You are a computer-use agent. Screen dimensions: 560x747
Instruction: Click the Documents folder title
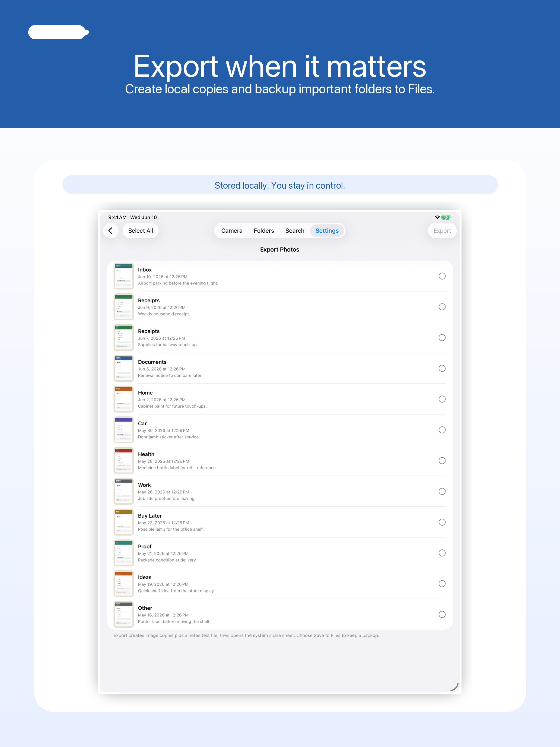point(152,362)
